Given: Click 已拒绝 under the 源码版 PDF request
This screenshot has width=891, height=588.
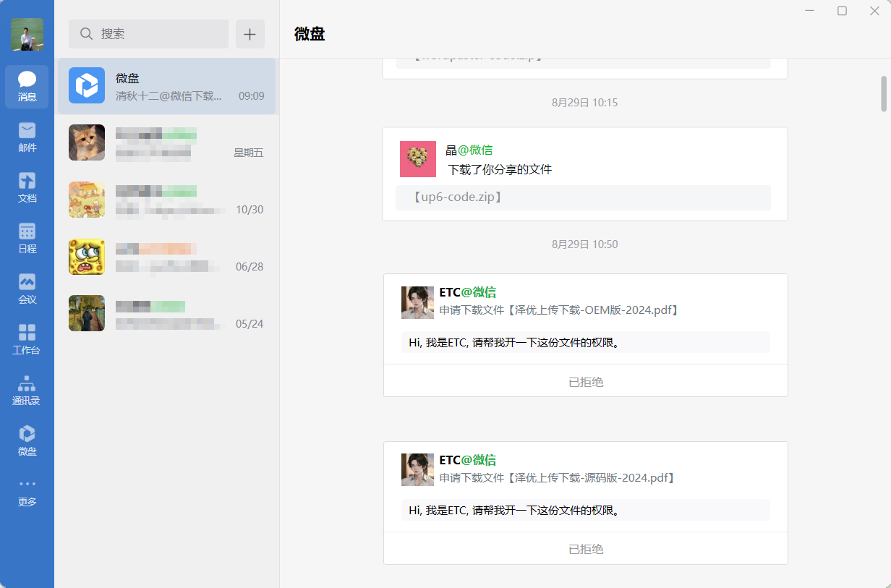Looking at the screenshot, I should pos(585,549).
